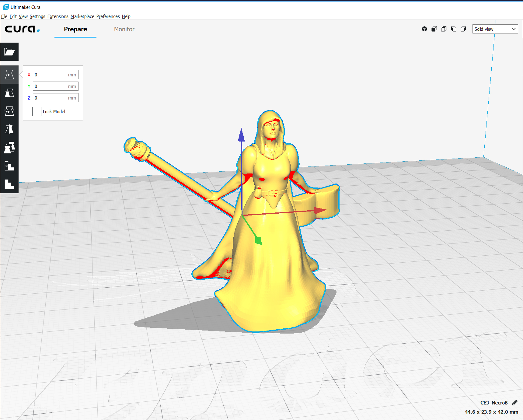
Task: Open the Edit menu
Action: 13,16
